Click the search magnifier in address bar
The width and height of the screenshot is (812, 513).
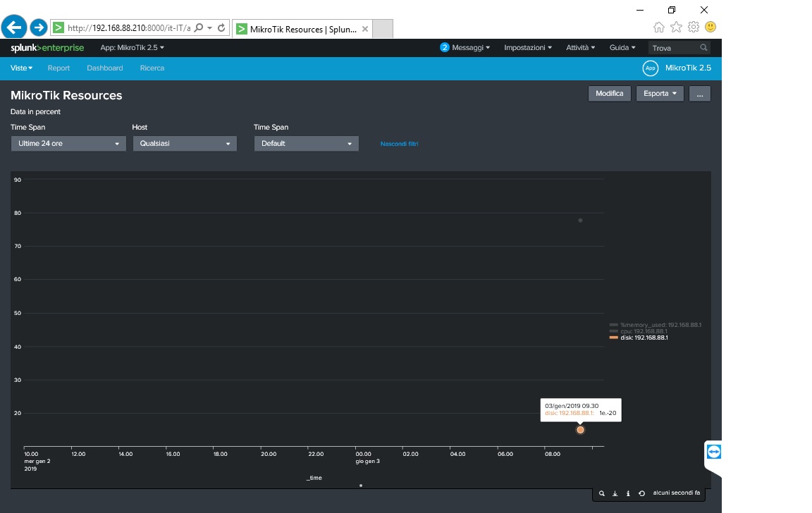point(198,28)
